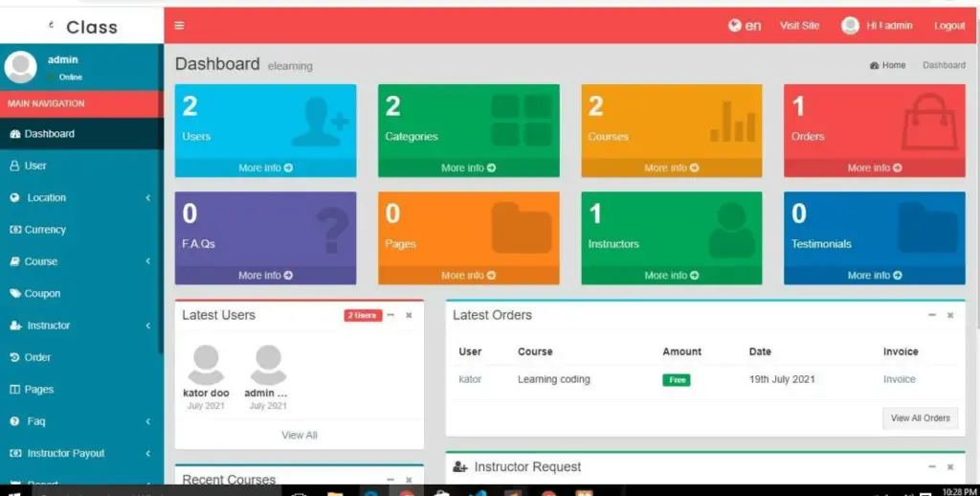Image resolution: width=980 pixels, height=496 pixels.
Task: Collapse the Latest Users panel
Action: [390, 315]
